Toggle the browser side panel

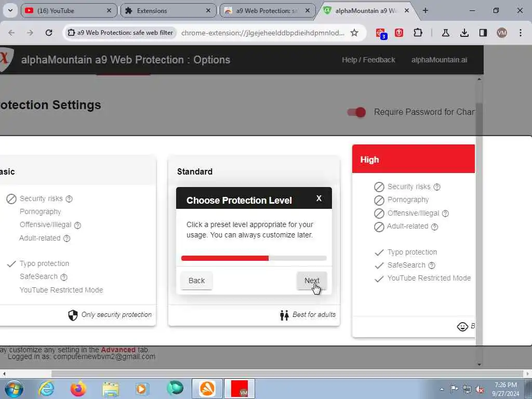coord(483,33)
